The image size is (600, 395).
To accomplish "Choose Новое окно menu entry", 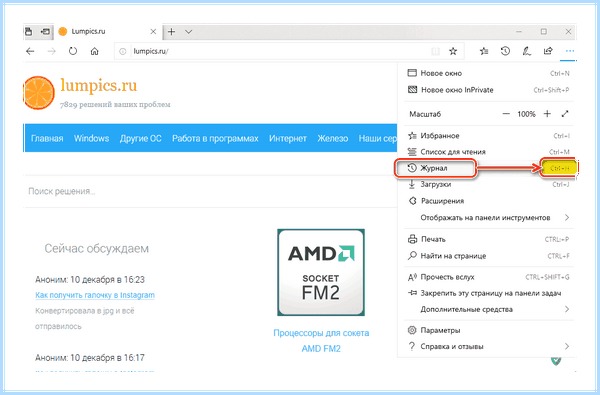I will pos(488,73).
